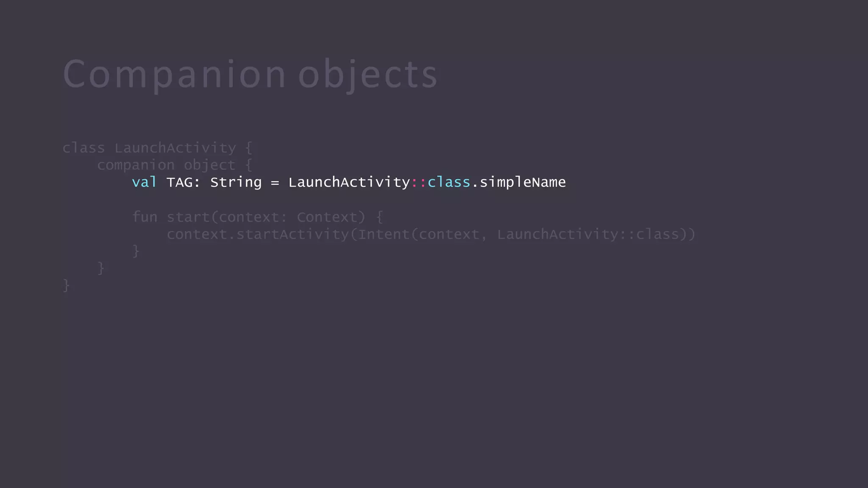
Task: Click the dimmed "class LaunchActivity {" line
Action: point(157,148)
